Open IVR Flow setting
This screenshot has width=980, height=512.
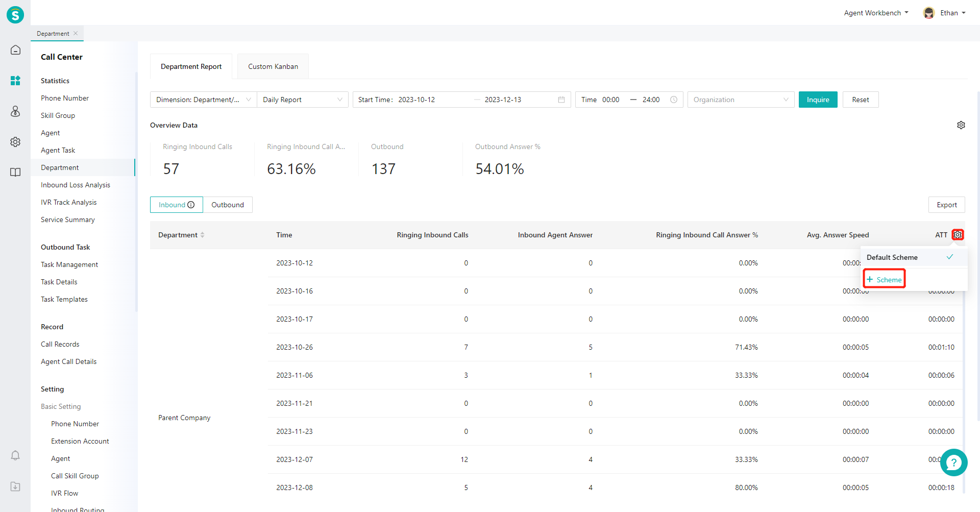(x=65, y=493)
